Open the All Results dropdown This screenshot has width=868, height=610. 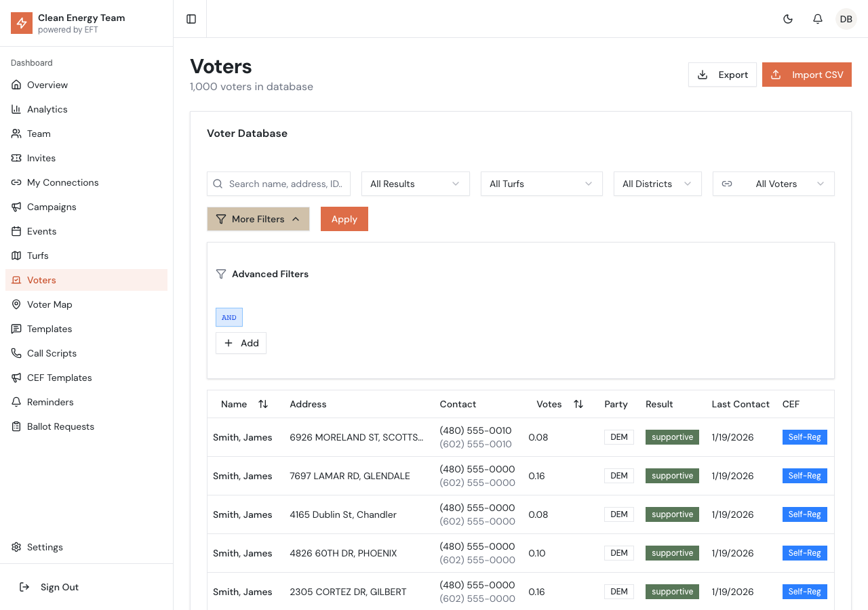pyautogui.click(x=415, y=184)
